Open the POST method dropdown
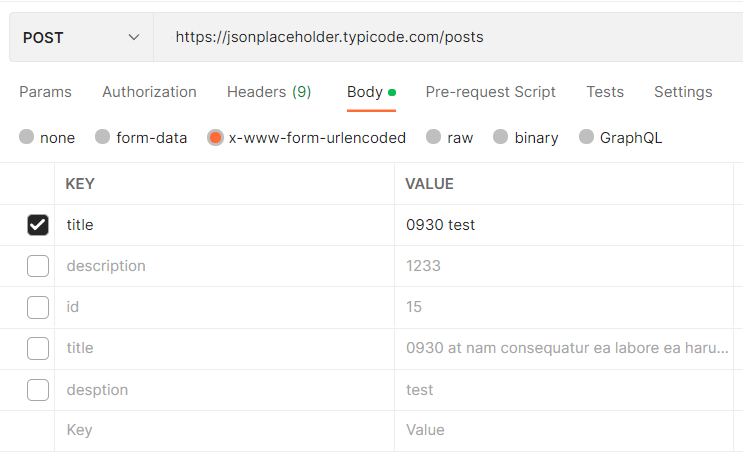The image size is (743, 467). click(80, 38)
